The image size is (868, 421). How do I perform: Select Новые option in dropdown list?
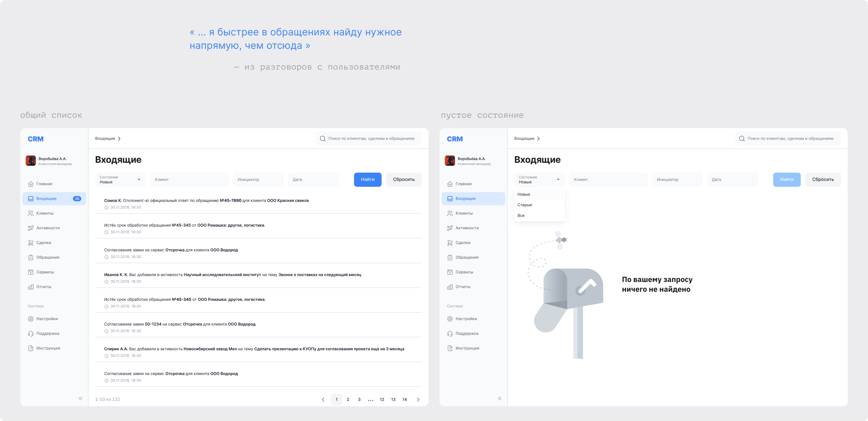pos(539,194)
